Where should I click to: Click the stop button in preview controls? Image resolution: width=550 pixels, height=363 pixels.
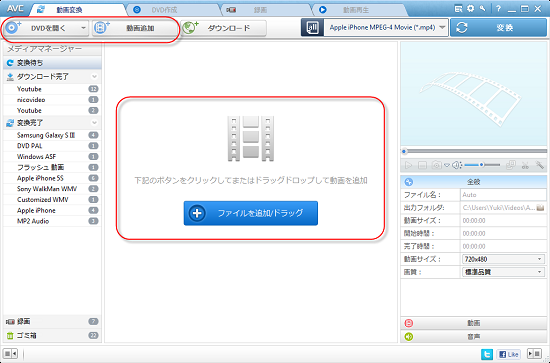click(x=423, y=165)
